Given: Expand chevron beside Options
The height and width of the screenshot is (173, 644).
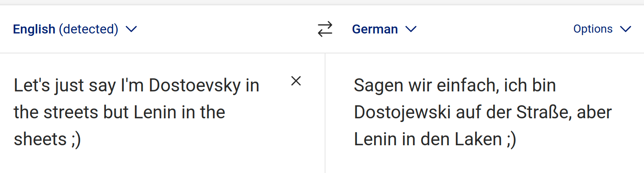Looking at the screenshot, I should tap(626, 29).
